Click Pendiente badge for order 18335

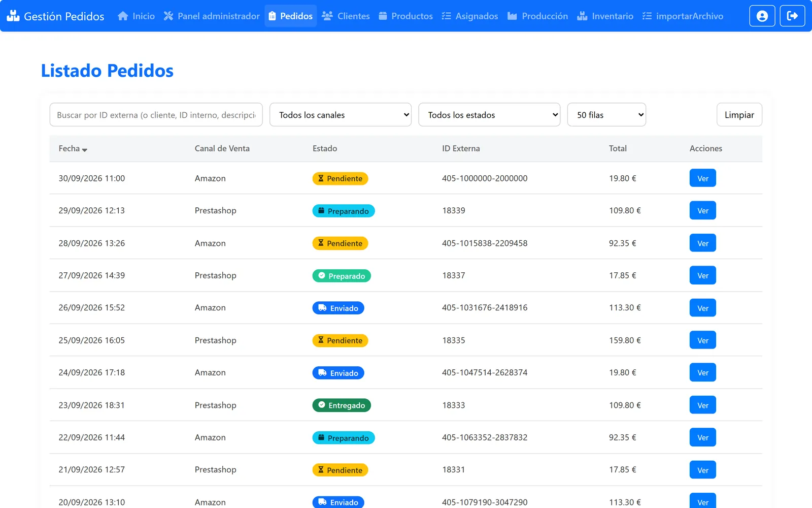coord(340,340)
